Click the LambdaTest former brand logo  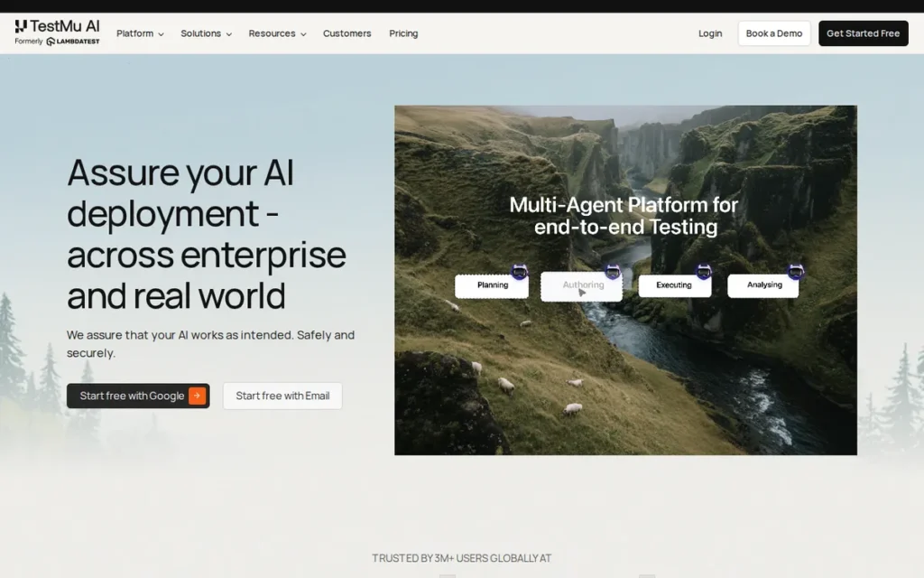[72, 42]
